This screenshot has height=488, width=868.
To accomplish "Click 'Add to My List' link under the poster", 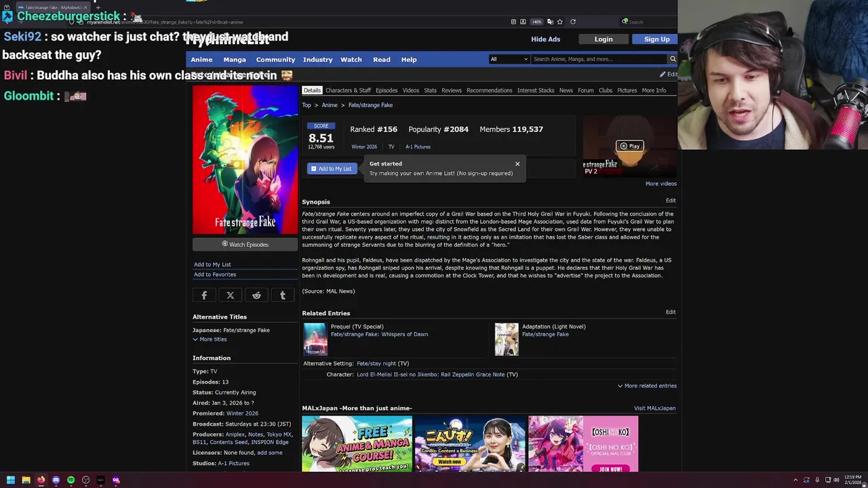I will point(212,264).
